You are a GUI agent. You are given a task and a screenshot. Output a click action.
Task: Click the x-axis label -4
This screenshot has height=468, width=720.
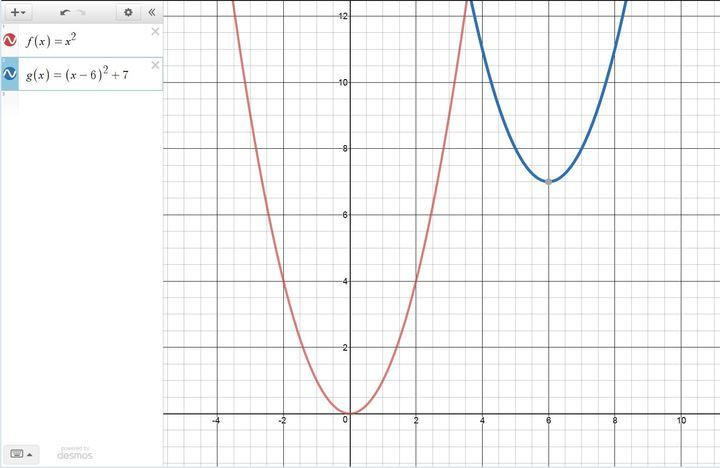216,421
